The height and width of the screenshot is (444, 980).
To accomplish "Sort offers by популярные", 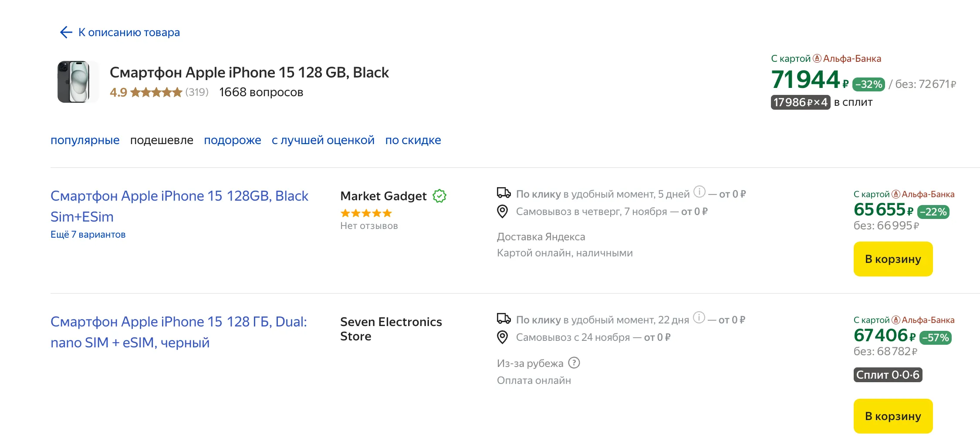I will (85, 140).
